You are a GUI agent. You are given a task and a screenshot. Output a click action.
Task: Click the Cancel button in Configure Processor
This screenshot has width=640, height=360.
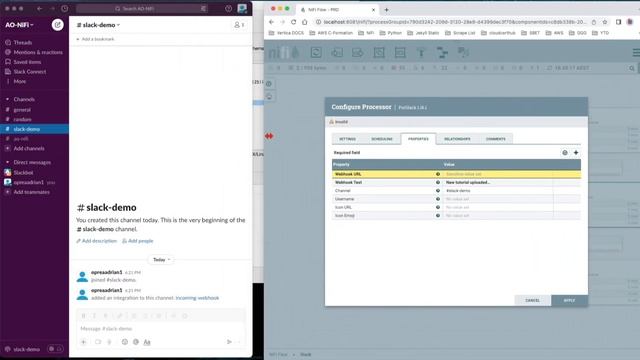pos(532,300)
